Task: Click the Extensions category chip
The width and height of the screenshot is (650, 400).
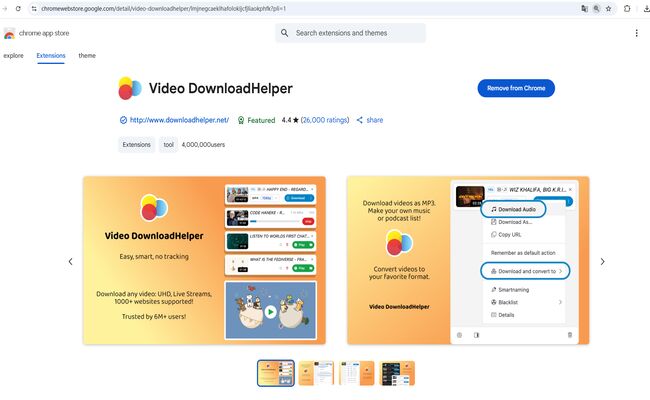Action: 136,145
